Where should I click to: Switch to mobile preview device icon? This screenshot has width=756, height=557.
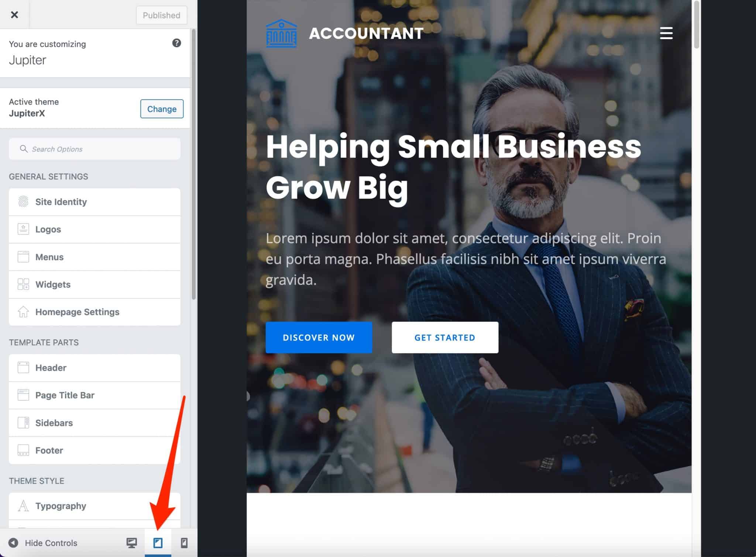point(184,543)
